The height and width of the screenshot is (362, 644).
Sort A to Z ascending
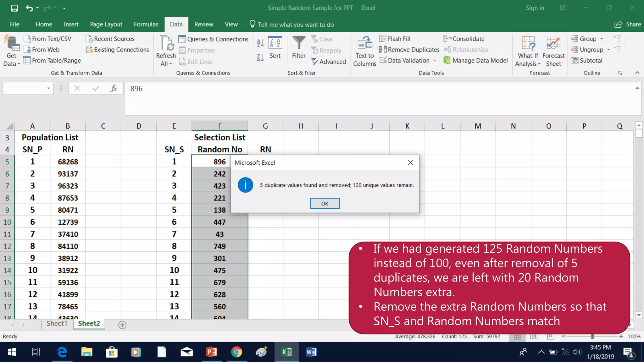click(260, 43)
